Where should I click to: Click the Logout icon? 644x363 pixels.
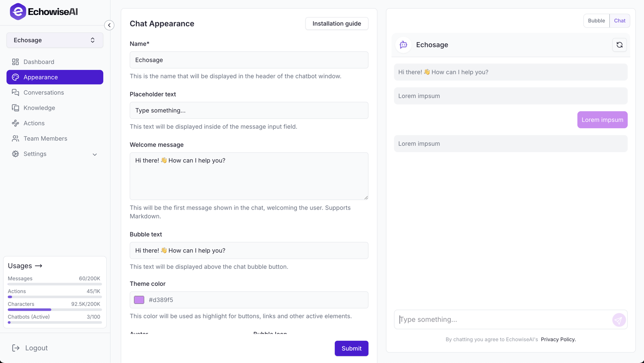click(16, 348)
